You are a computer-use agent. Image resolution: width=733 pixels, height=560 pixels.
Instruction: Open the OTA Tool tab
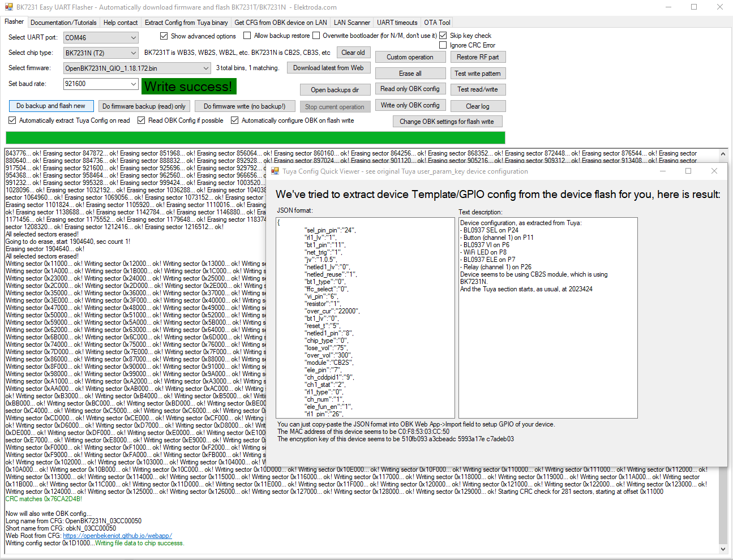pos(438,23)
